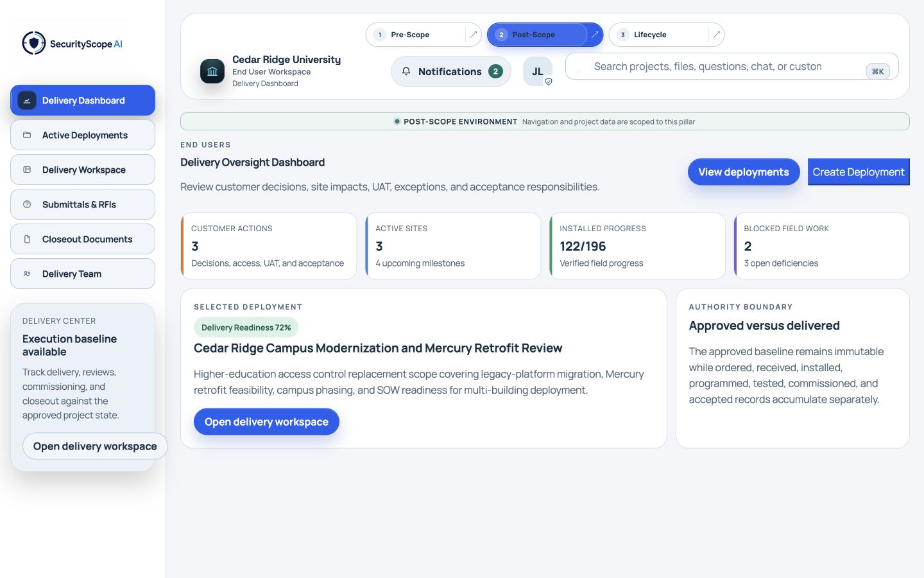This screenshot has height=578, width=924.
Task: Open the Customer Actions summary card
Action: click(269, 246)
